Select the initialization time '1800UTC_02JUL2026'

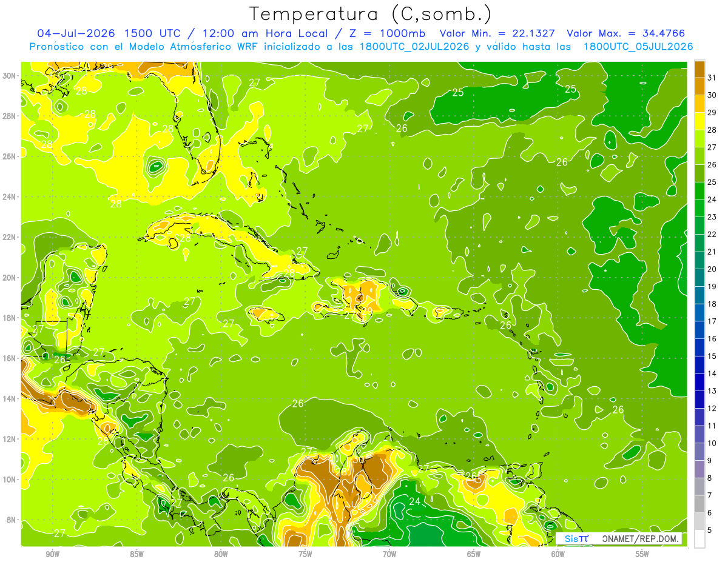click(414, 46)
